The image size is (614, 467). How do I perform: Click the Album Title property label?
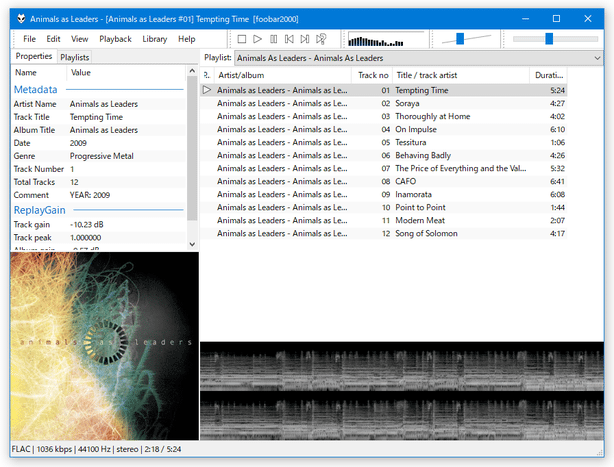(x=34, y=130)
